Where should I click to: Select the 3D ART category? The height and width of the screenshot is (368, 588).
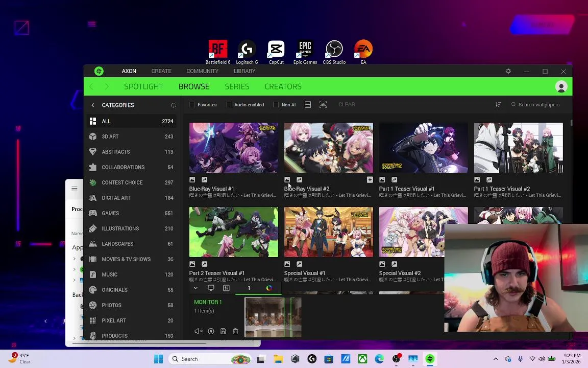pos(131,136)
